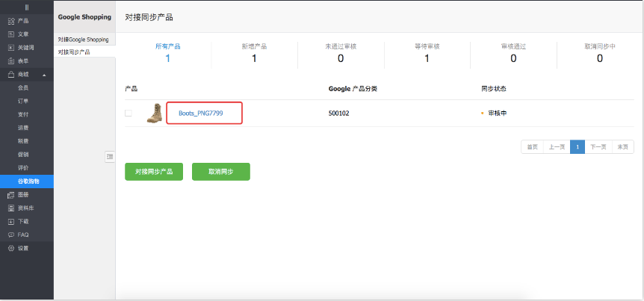Click the 产品 icon in the sidebar
The image size is (644, 301).
11,21
